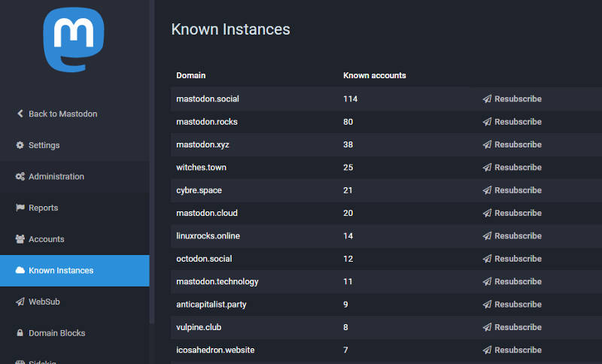Click the Mastodon logo
This screenshot has height=364, width=602.
click(x=73, y=39)
